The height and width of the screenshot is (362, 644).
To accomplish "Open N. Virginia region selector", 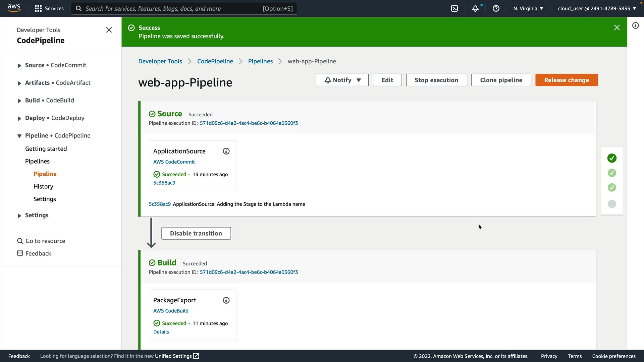I will [528, 8].
